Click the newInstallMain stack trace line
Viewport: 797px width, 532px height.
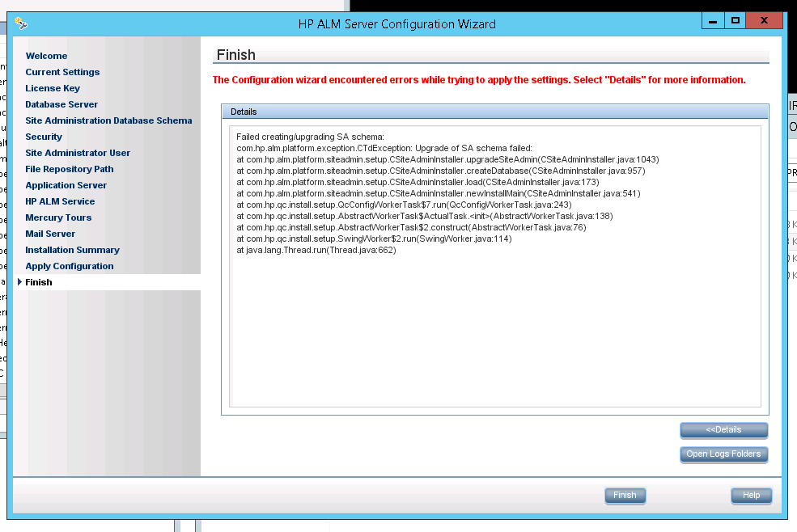pos(438,193)
